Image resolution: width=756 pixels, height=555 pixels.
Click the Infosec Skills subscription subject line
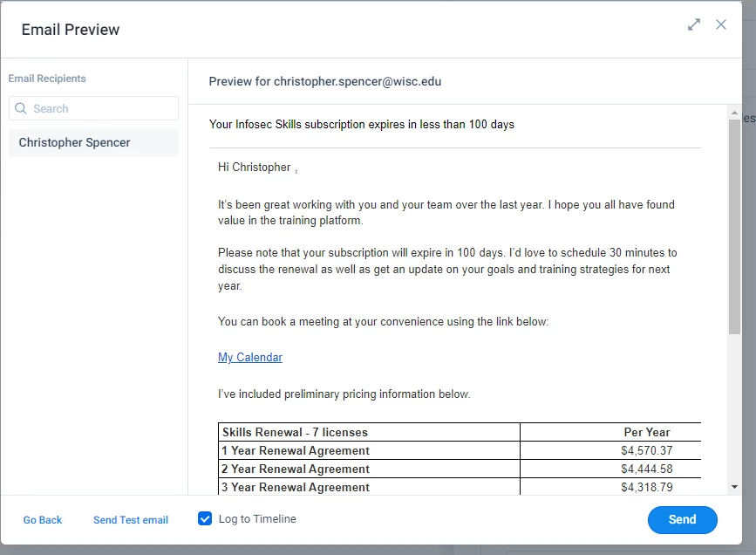point(362,125)
